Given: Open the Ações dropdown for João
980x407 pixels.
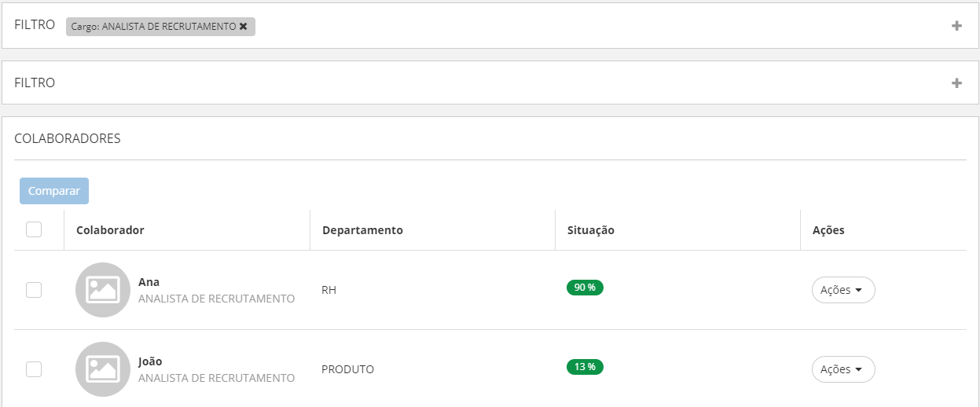Looking at the screenshot, I should pos(842,369).
